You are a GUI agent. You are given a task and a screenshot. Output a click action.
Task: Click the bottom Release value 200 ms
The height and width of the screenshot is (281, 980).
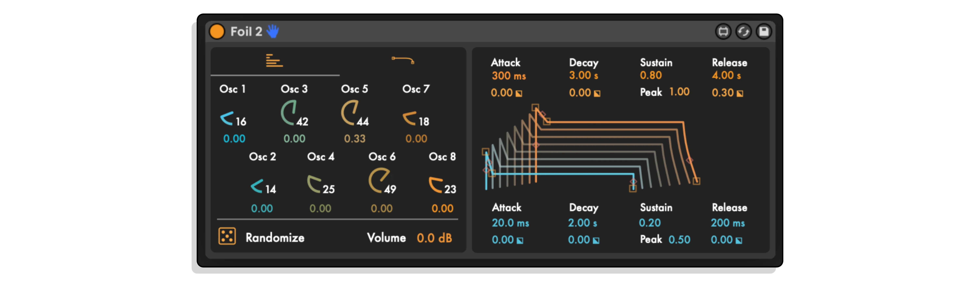point(728,223)
